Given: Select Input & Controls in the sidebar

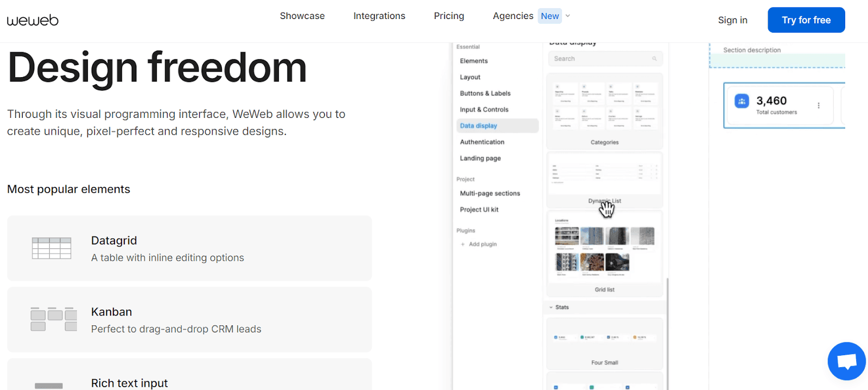Looking at the screenshot, I should (x=484, y=110).
